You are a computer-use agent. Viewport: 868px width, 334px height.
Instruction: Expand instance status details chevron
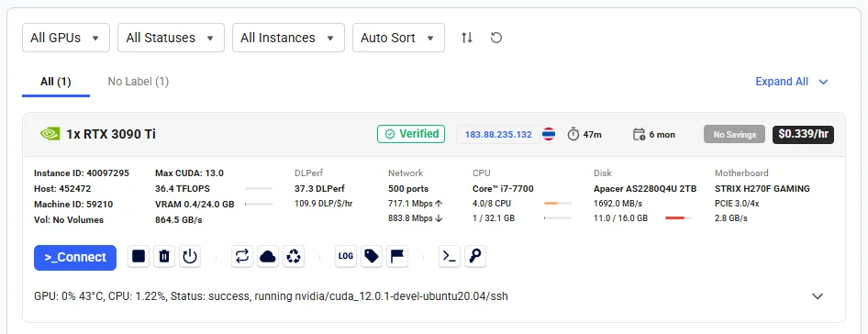click(818, 296)
